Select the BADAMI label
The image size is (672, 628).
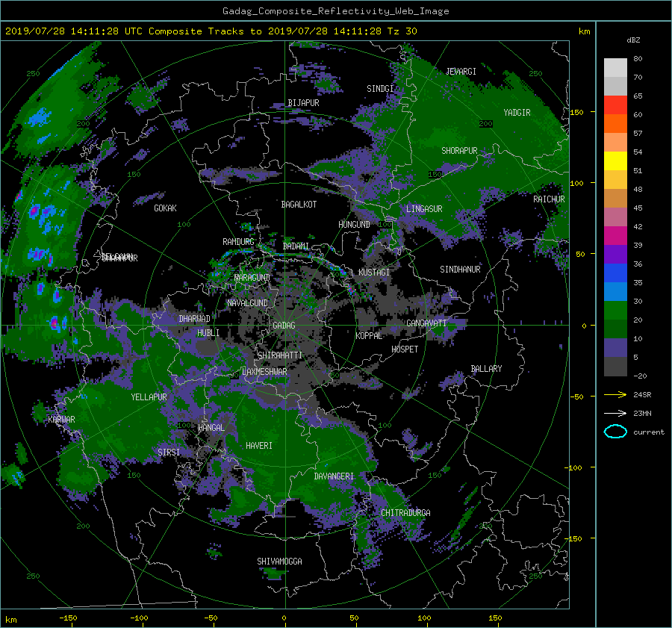pos(296,246)
